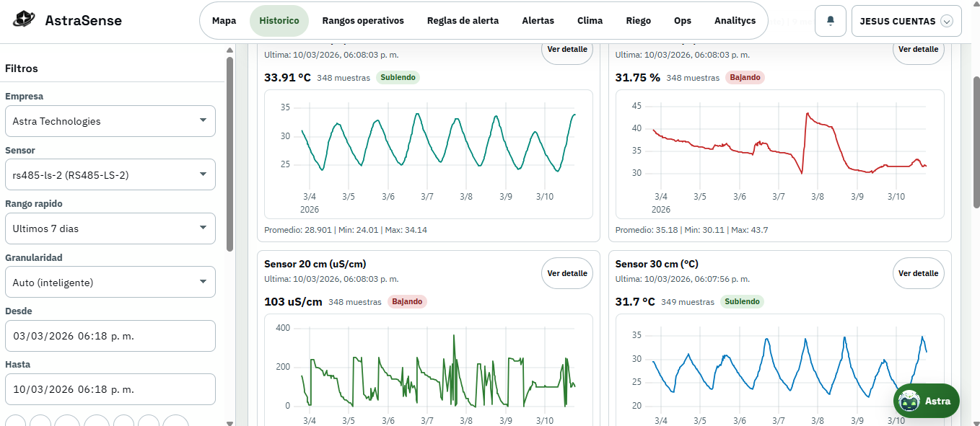Click the Desde date field
Viewport: 980px width, 426px height.
tap(110, 336)
